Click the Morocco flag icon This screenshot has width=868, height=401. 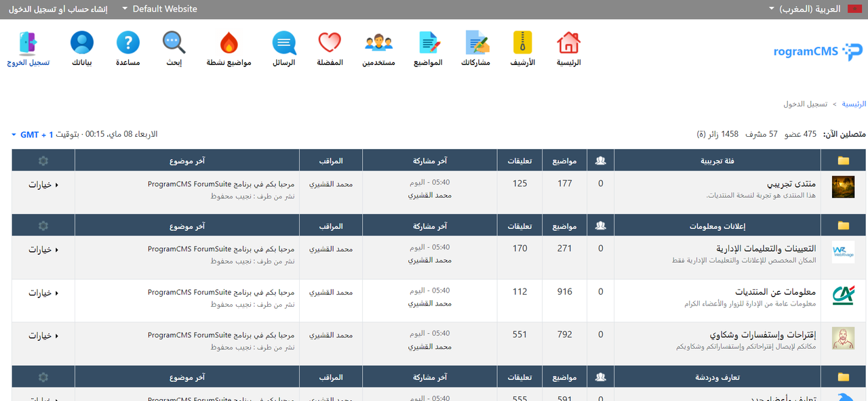click(x=854, y=9)
